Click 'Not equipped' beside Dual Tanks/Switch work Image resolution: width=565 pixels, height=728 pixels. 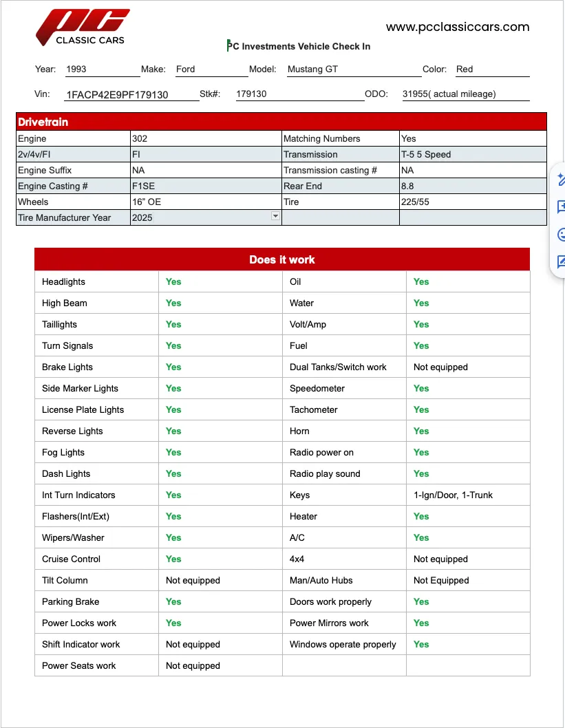click(x=440, y=367)
